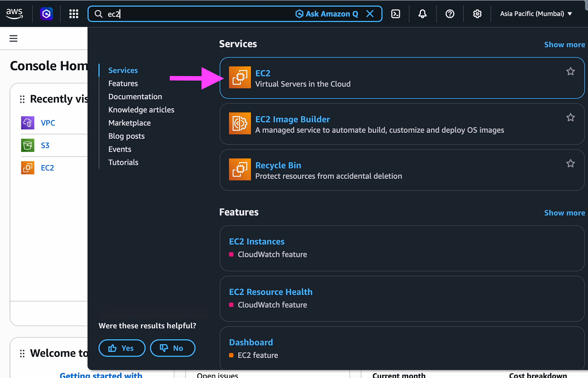Open the Dashboard EC2 feature
This screenshot has width=588, height=378.
(x=251, y=342)
